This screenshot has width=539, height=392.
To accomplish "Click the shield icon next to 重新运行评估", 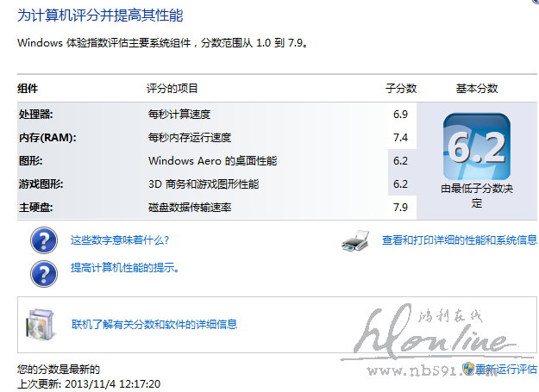I will [467, 369].
